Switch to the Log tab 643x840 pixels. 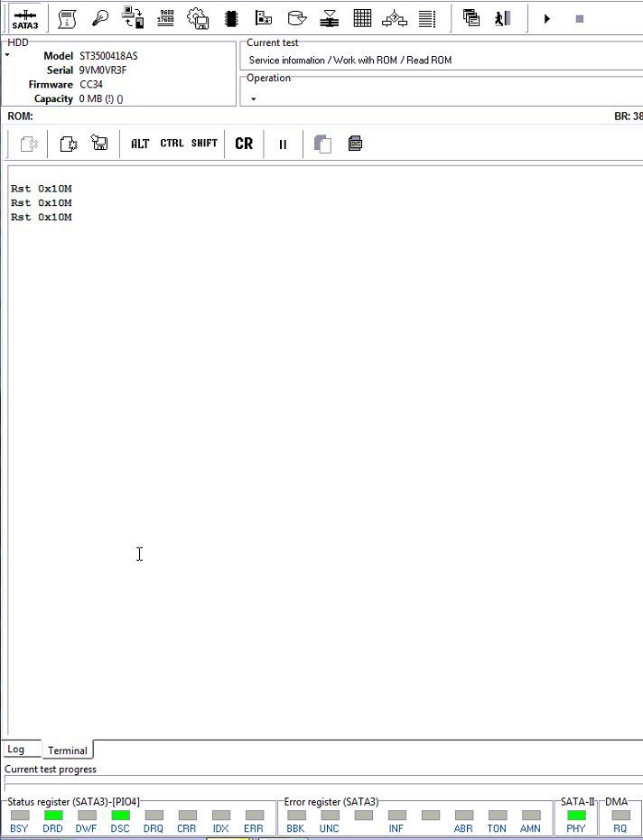click(x=15, y=750)
